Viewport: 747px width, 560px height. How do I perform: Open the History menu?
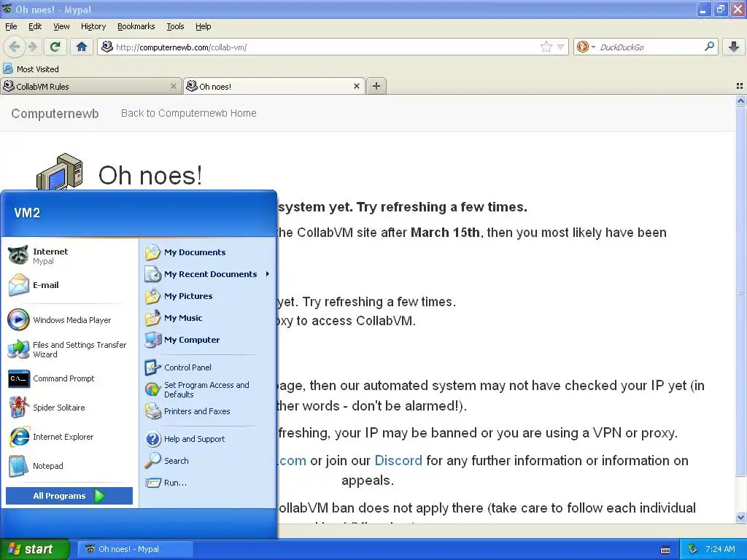click(x=93, y=26)
